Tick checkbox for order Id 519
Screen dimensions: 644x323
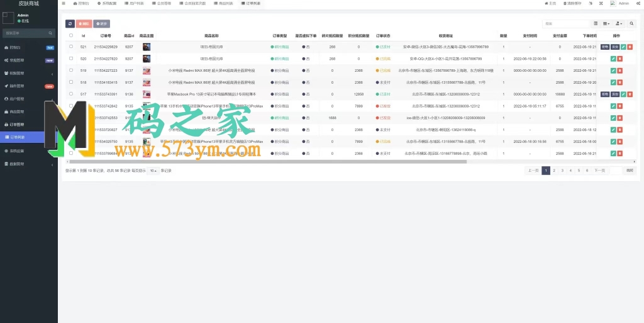point(71,71)
